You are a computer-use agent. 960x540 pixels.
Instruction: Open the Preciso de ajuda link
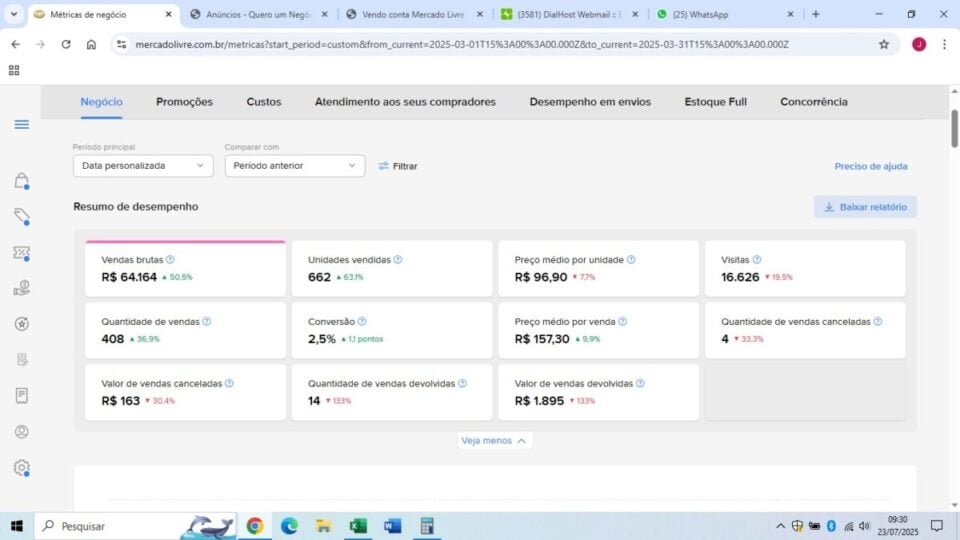[x=871, y=166]
